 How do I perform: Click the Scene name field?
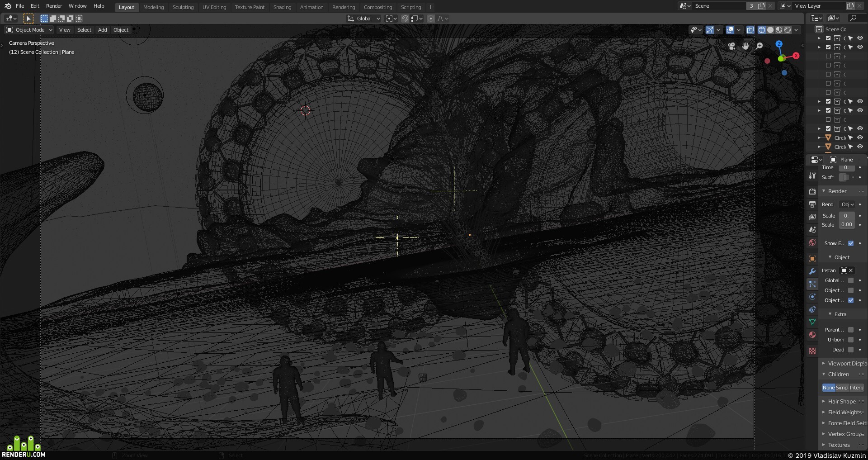(x=719, y=6)
